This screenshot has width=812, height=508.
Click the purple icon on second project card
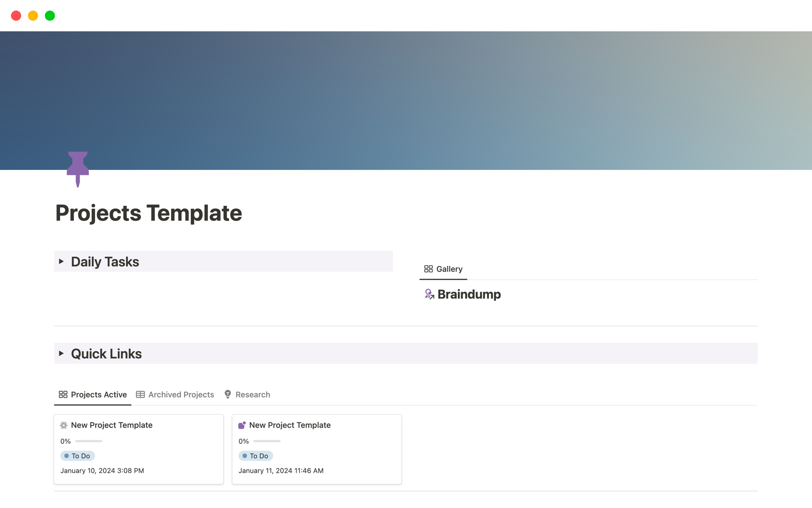tap(242, 425)
